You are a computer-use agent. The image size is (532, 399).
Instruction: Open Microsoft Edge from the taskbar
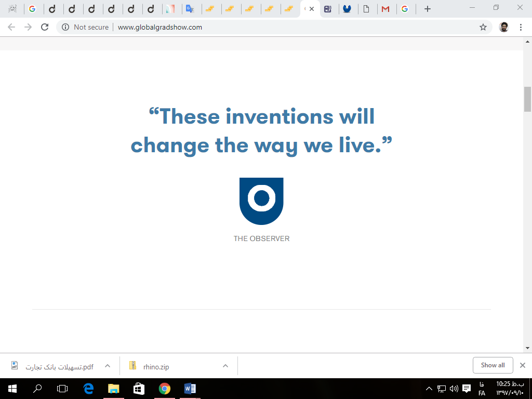click(88, 388)
